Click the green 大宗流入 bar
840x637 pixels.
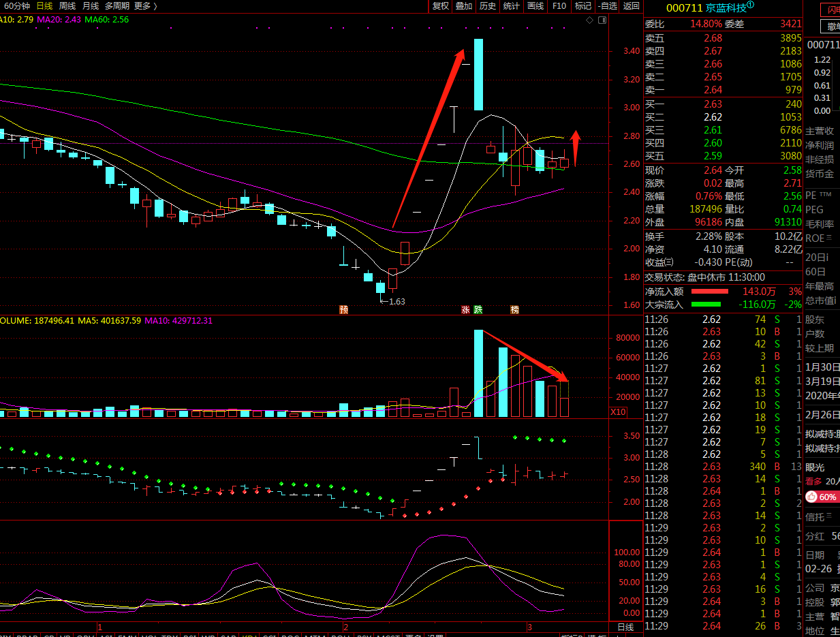[x=706, y=304]
